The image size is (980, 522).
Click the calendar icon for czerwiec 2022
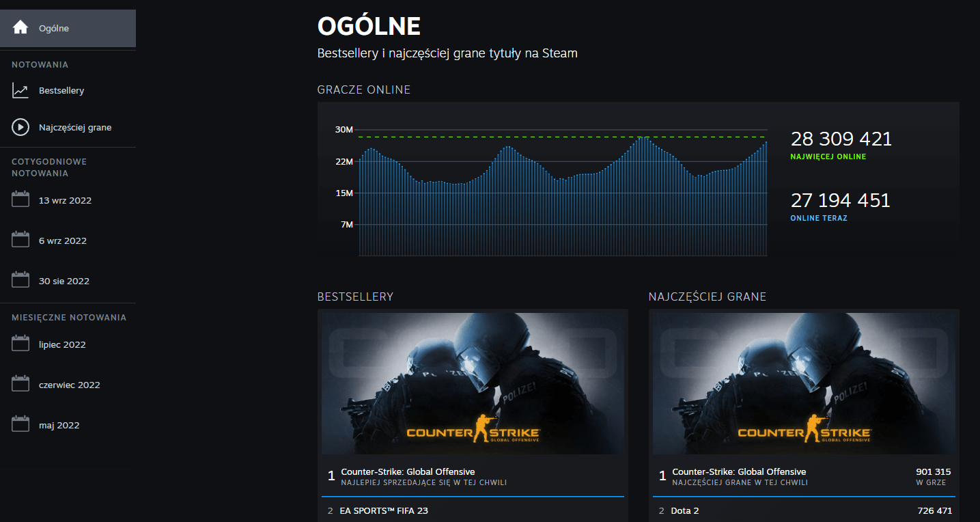20,383
